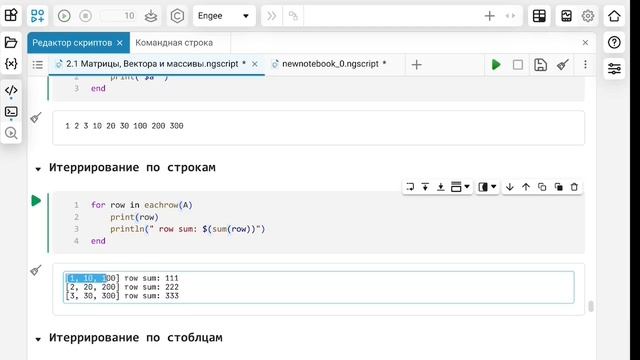Viewport: 640px width, 360px height.
Task: Collapse the Итеррирование по столбцам section
Action: point(38,339)
